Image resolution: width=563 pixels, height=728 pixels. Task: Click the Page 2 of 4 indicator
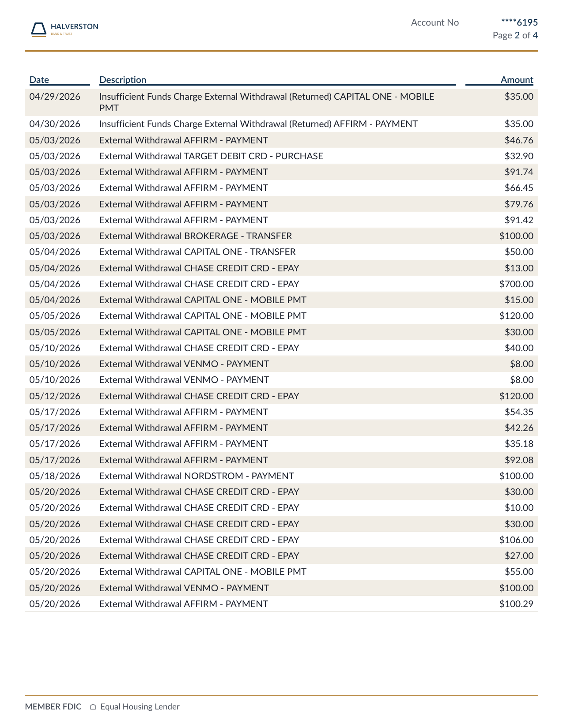(x=515, y=35)
